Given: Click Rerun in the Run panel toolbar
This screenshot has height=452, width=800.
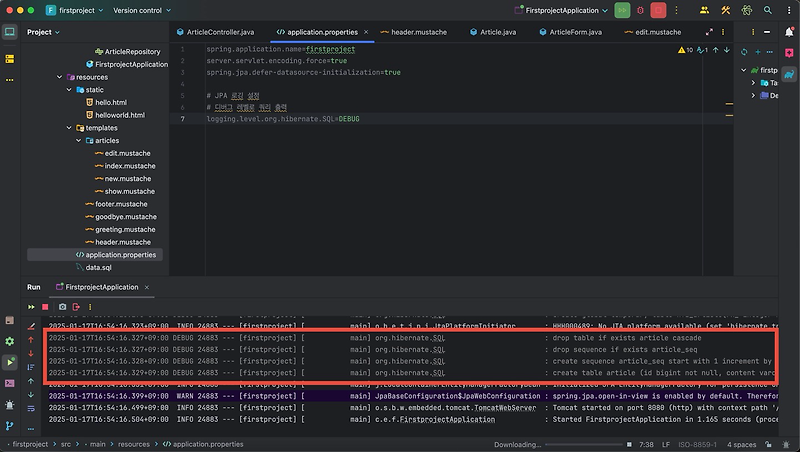Looking at the screenshot, I should pyautogui.click(x=31, y=307).
